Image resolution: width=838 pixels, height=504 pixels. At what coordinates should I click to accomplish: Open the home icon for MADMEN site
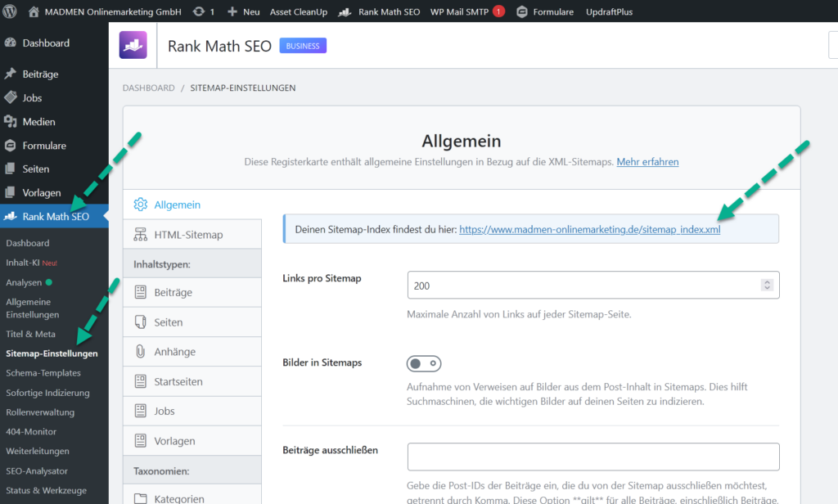pos(34,11)
